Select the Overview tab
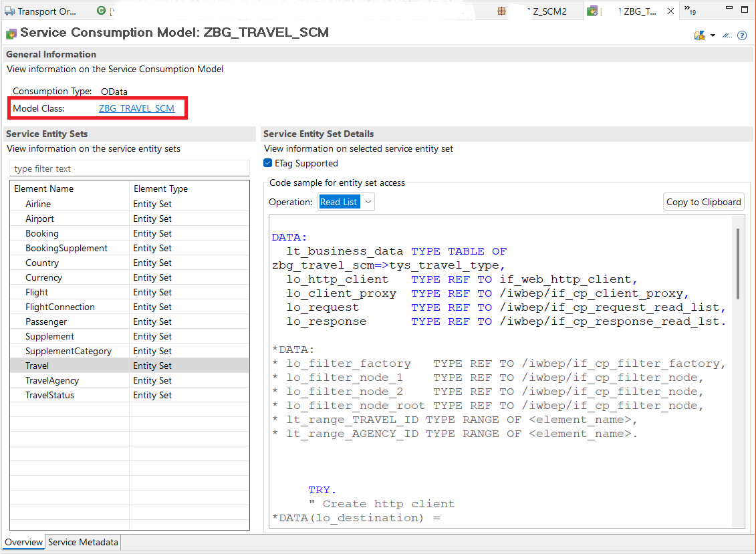The width and height of the screenshot is (756, 554). pos(23,542)
